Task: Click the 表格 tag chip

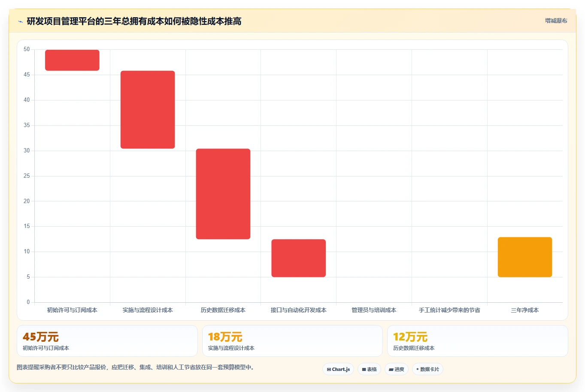Action: coord(369,369)
